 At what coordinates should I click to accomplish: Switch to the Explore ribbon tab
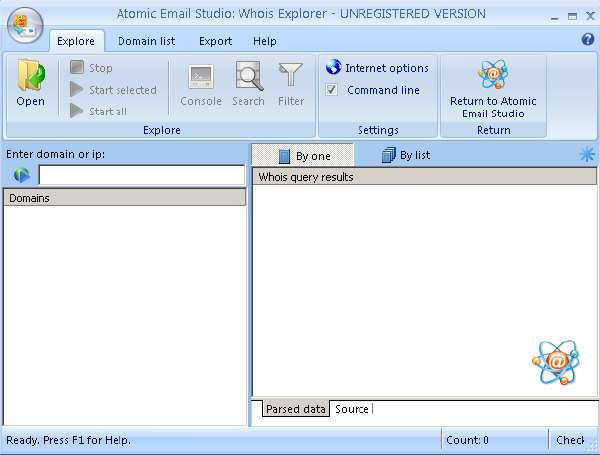[76, 41]
